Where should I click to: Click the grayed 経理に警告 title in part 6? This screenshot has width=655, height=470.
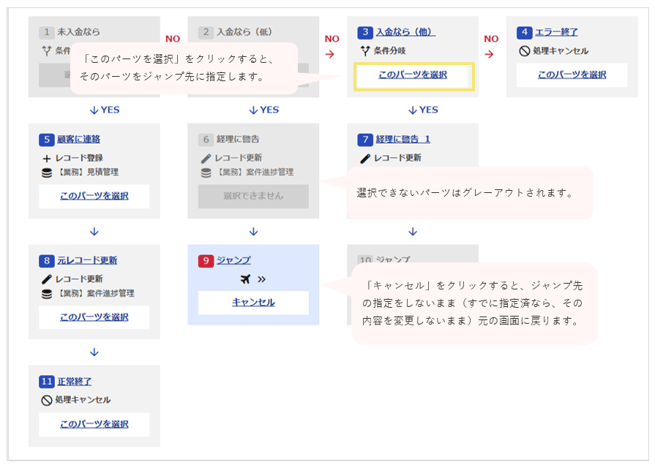[x=238, y=140]
